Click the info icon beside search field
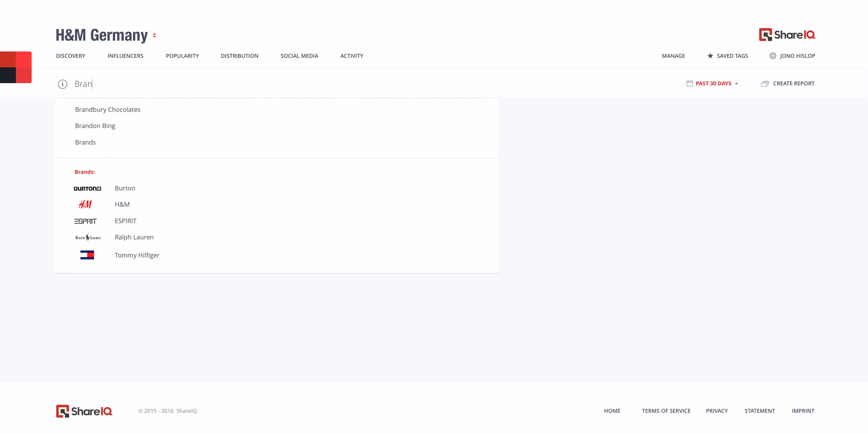This screenshot has height=434, width=868. [x=62, y=84]
